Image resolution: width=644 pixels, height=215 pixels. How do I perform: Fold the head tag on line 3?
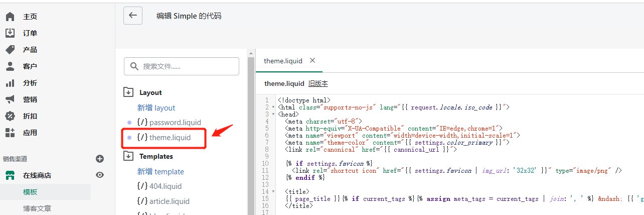click(x=273, y=115)
